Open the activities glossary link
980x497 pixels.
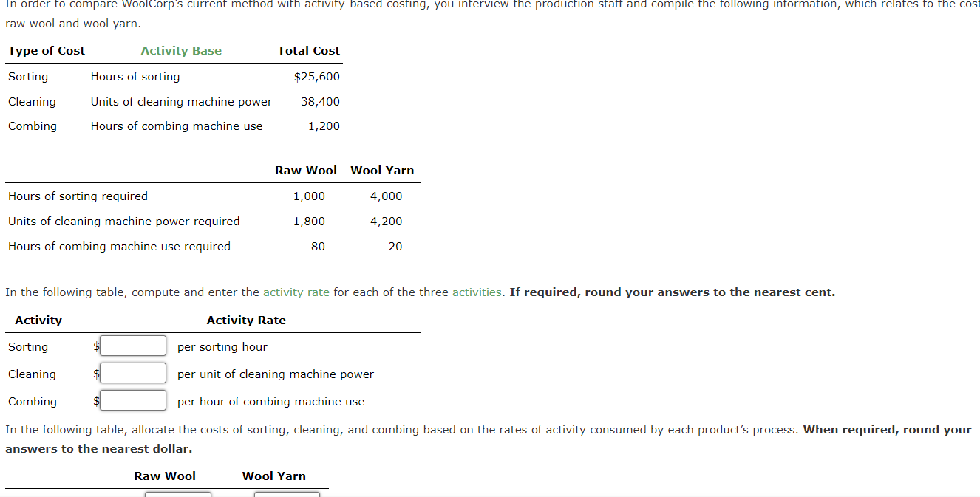pos(476,292)
